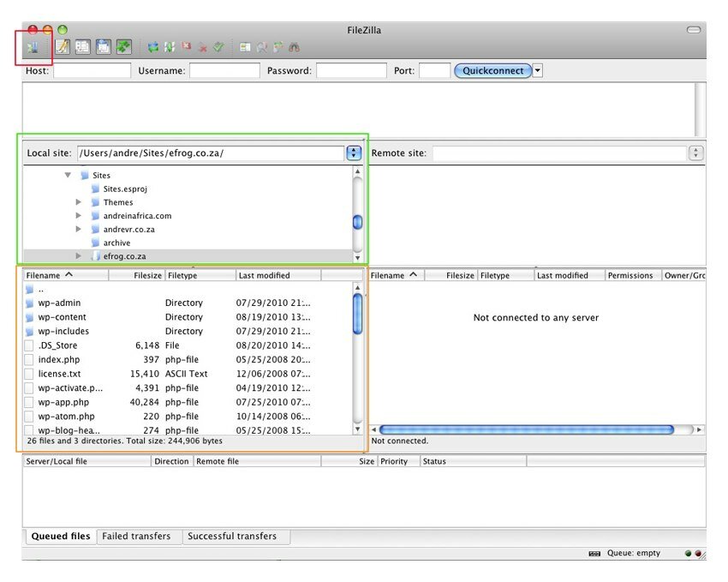Refresh the file and folder listings
Image resolution: width=728 pixels, height=582 pixels.
coord(152,47)
